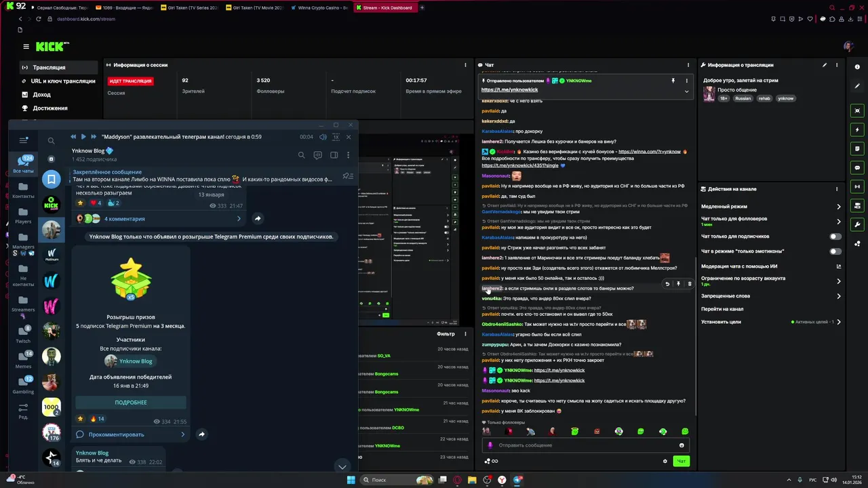Open Telegram main hamburger menu

pyautogui.click(x=24, y=140)
